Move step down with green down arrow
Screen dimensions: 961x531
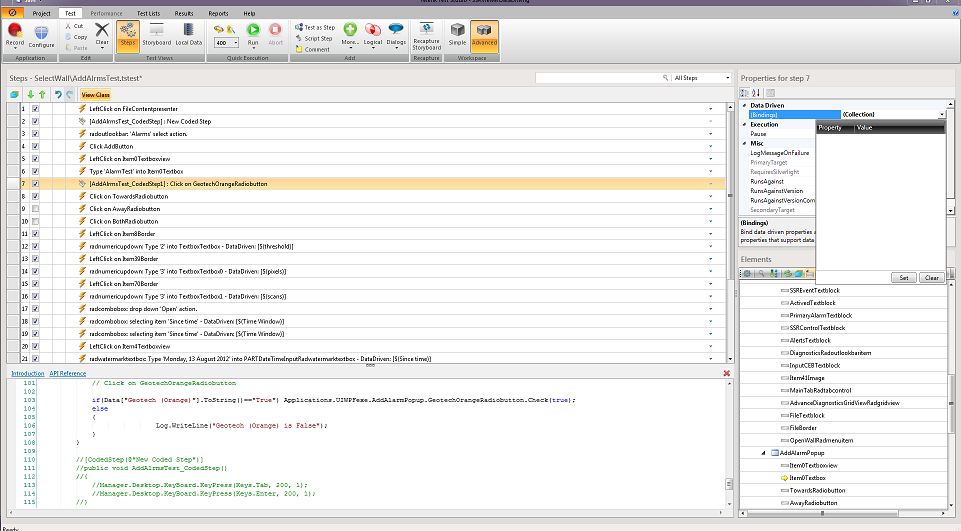pos(30,94)
